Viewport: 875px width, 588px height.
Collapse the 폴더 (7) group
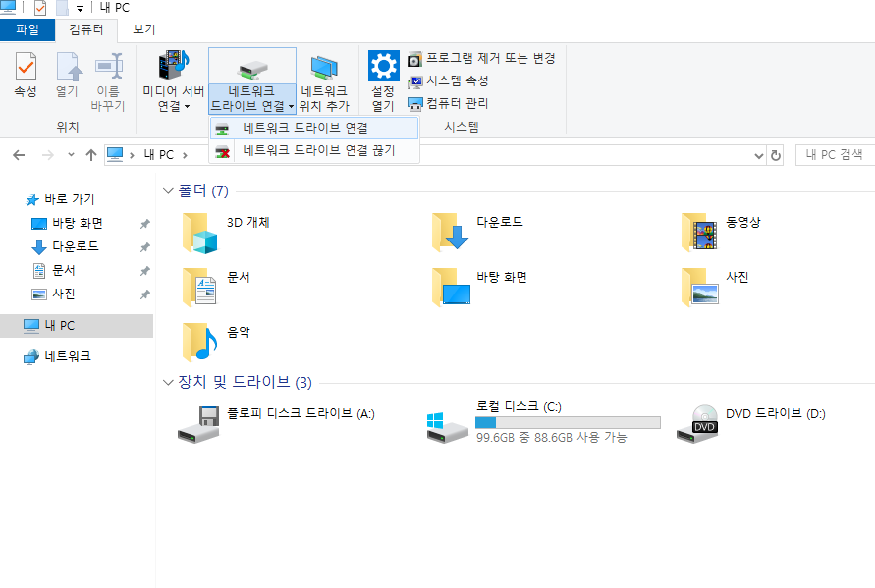pyautogui.click(x=168, y=191)
